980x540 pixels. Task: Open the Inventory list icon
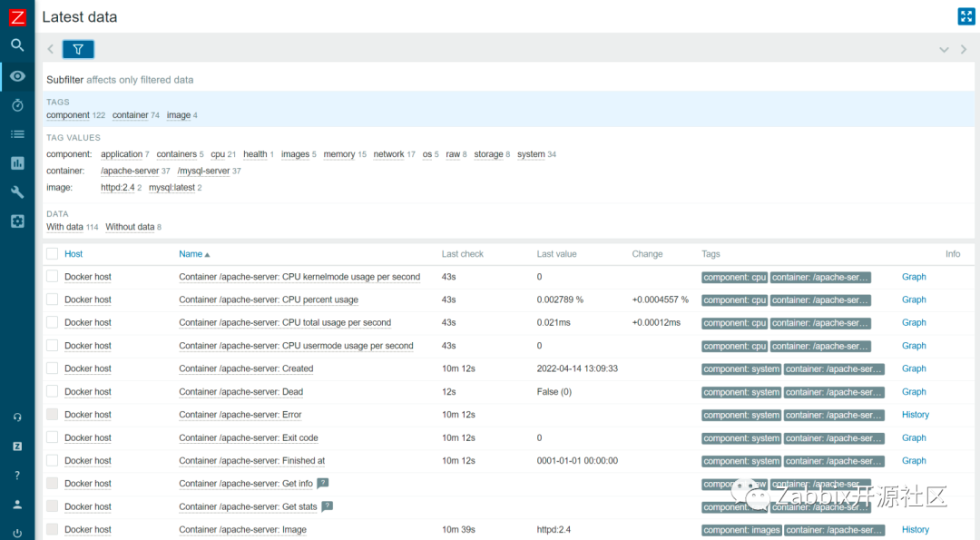pos(17,134)
